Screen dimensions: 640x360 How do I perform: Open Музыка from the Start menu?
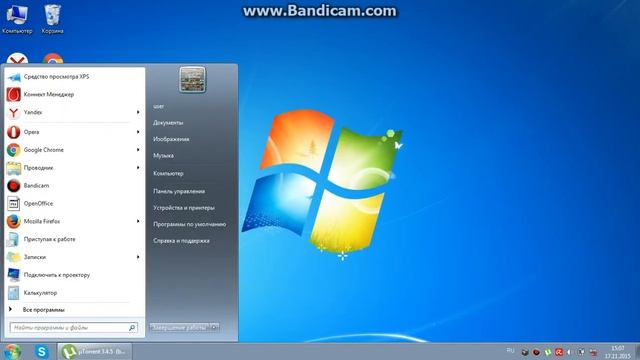coord(163,156)
